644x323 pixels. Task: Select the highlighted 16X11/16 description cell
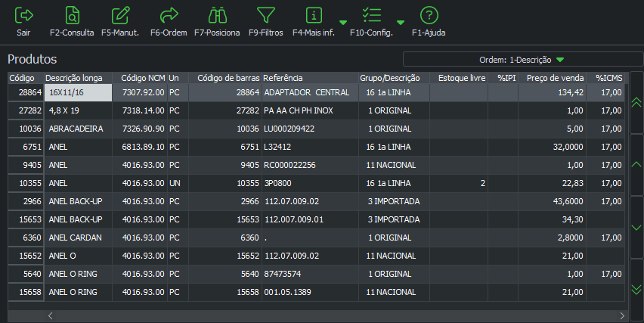point(78,92)
